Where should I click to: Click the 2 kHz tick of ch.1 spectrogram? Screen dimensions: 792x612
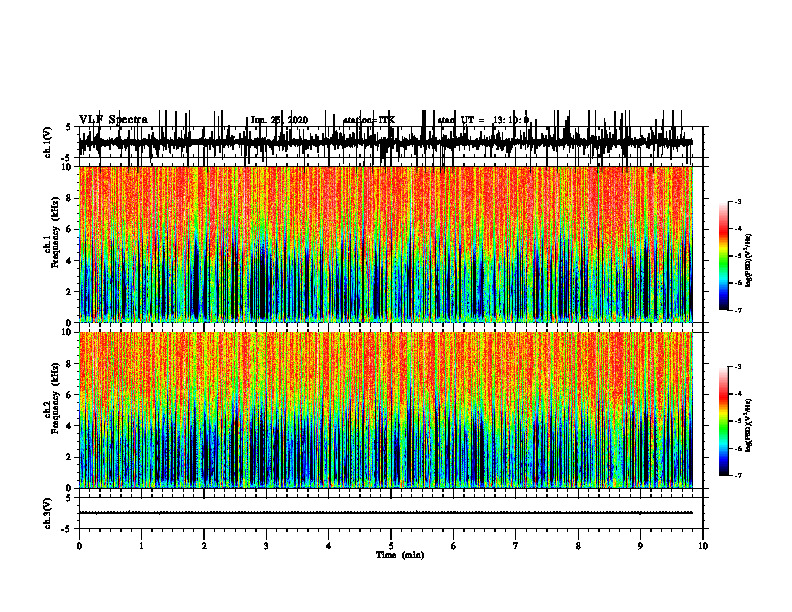[71, 292]
